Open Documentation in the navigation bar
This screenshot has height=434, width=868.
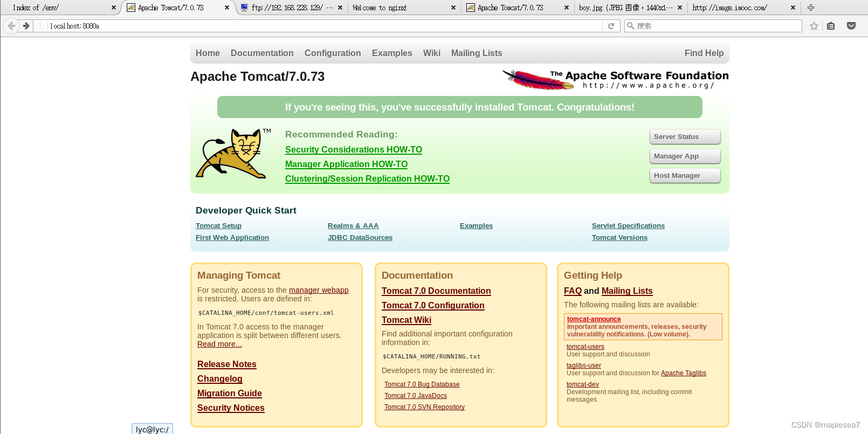pos(262,53)
